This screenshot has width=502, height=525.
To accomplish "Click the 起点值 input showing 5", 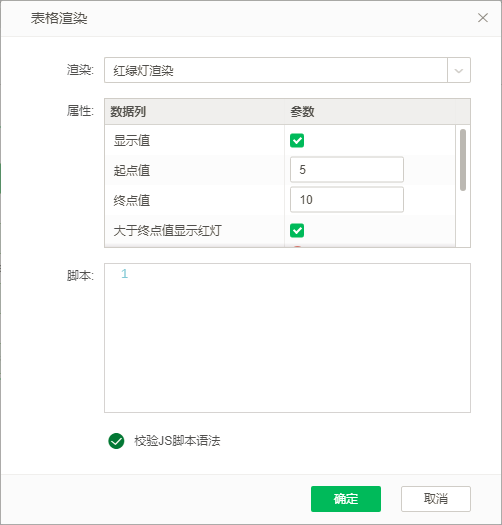I will pos(347,170).
